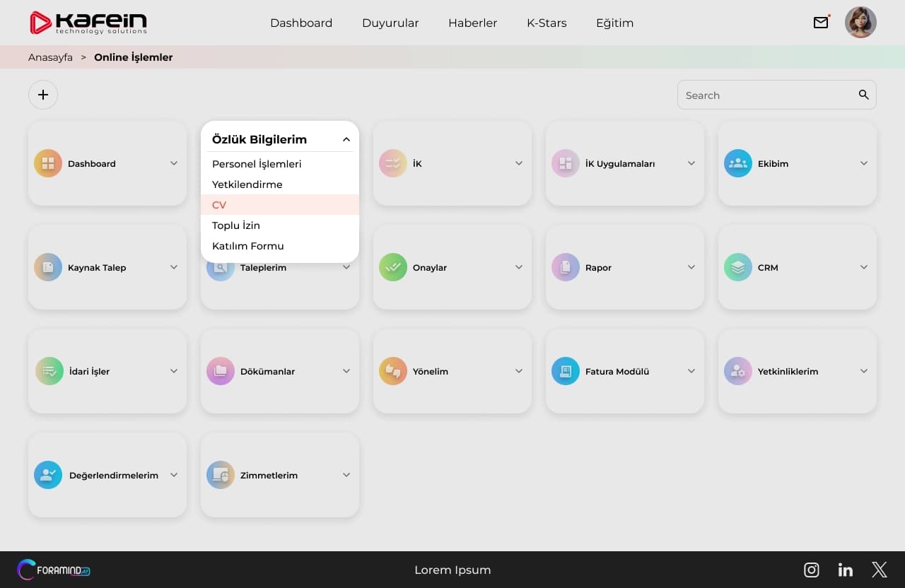Collapse the Özlük Bilgilerim dropdown chevron
The width and height of the screenshot is (905, 588).
pyautogui.click(x=346, y=140)
